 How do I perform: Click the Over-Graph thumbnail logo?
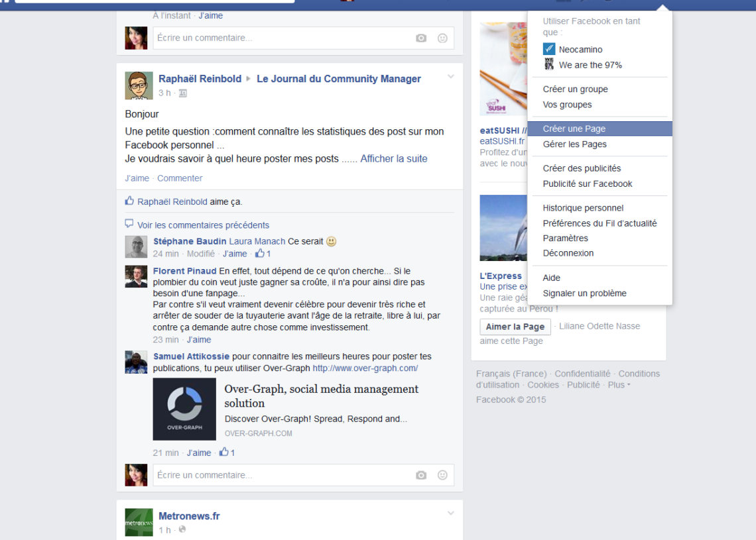point(184,407)
